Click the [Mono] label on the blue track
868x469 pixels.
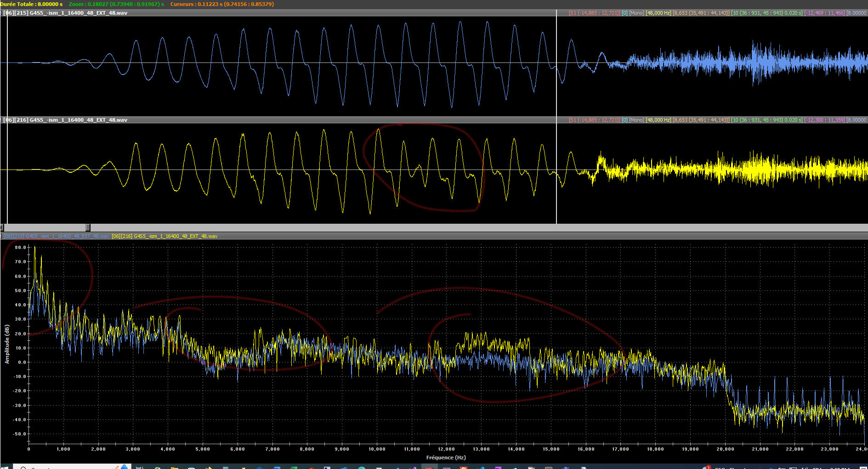636,13
